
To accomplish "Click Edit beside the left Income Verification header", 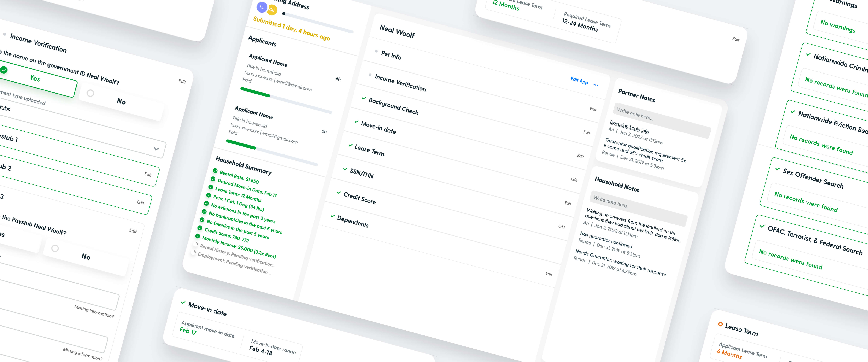I will point(182,81).
